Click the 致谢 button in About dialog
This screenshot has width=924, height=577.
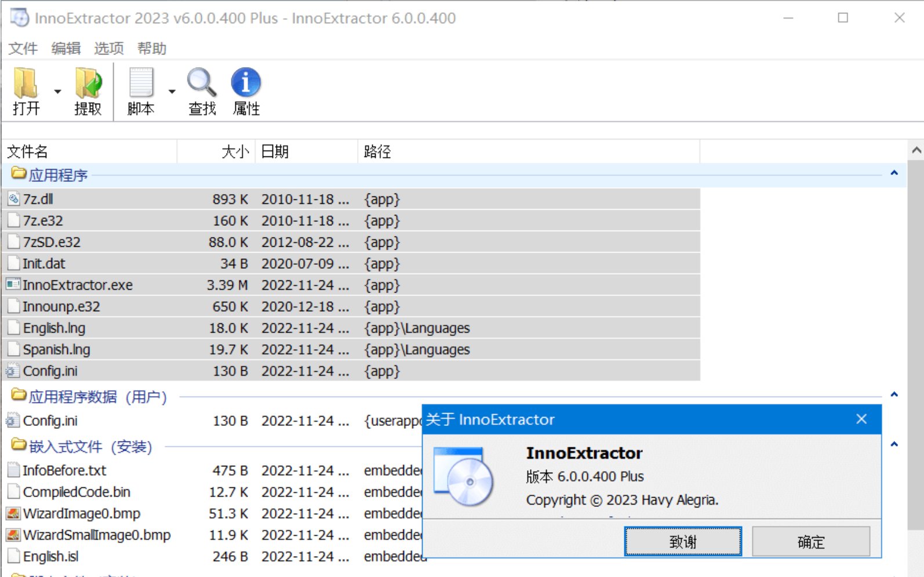point(683,542)
